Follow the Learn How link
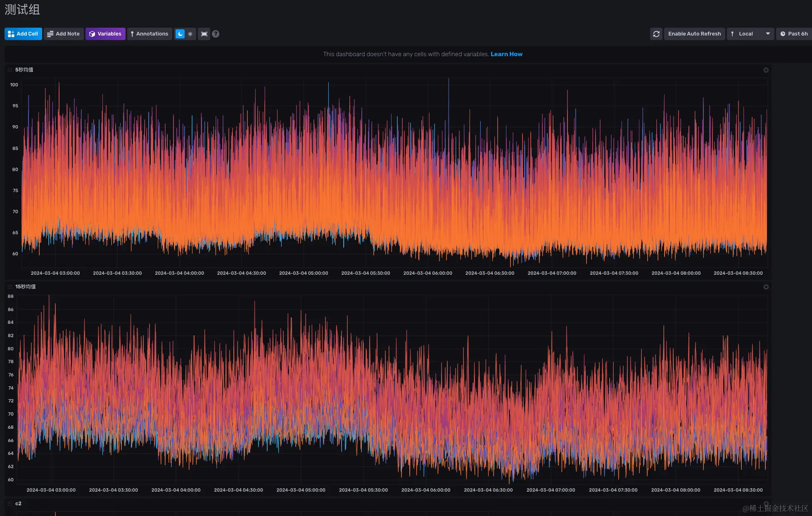 click(506, 54)
